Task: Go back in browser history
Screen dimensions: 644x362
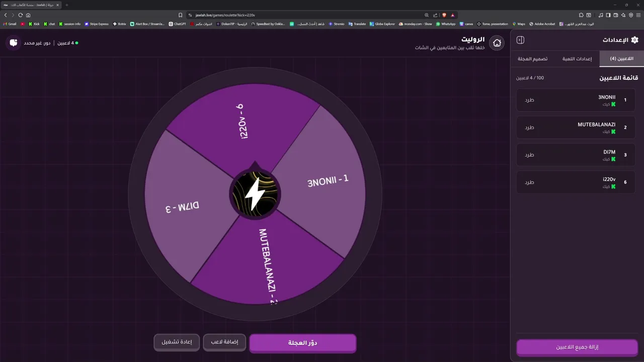Action: click(6, 15)
